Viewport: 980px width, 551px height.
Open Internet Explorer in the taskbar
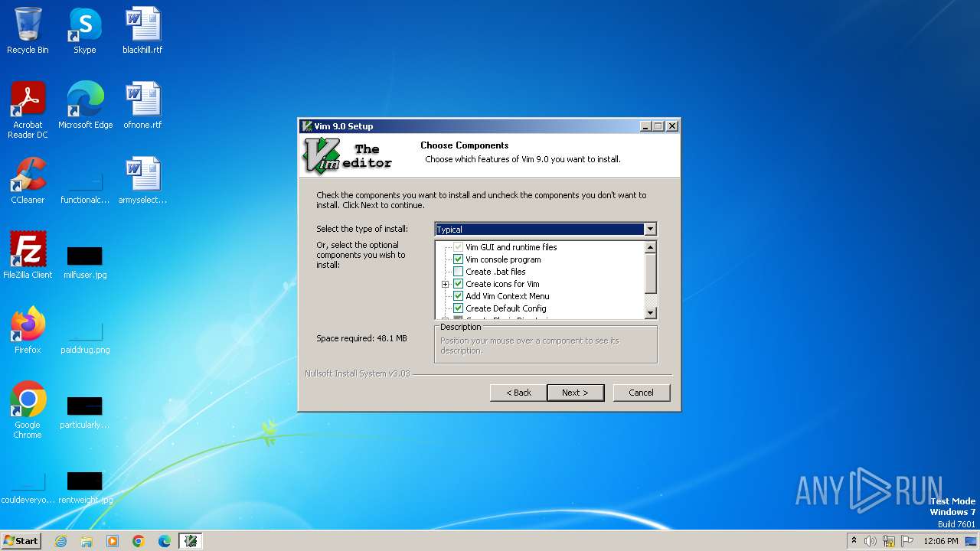[61, 541]
